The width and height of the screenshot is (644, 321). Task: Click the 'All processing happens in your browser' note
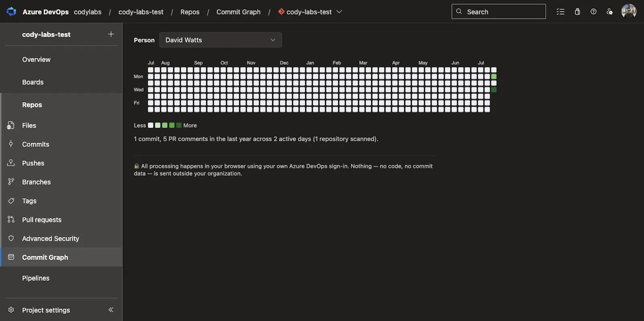[x=283, y=170]
